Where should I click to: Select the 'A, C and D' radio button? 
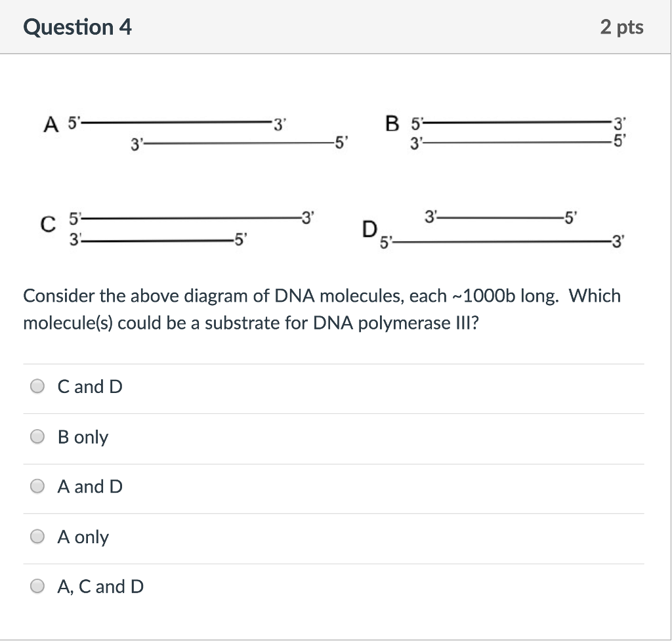(x=39, y=587)
